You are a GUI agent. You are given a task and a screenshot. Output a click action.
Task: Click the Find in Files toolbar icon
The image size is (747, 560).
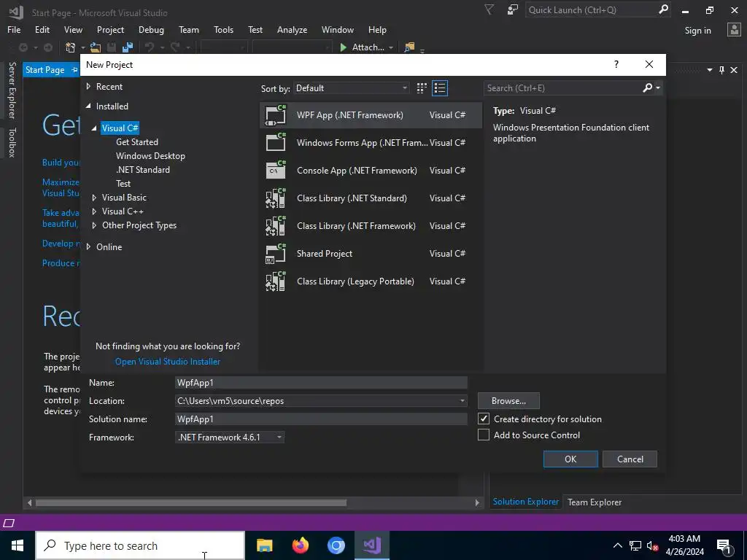409,47
